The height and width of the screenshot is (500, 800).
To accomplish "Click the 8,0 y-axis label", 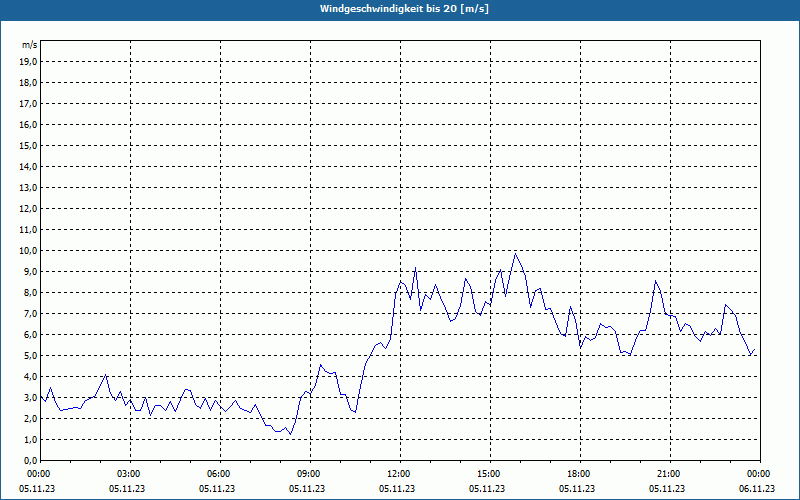I will pos(31,292).
